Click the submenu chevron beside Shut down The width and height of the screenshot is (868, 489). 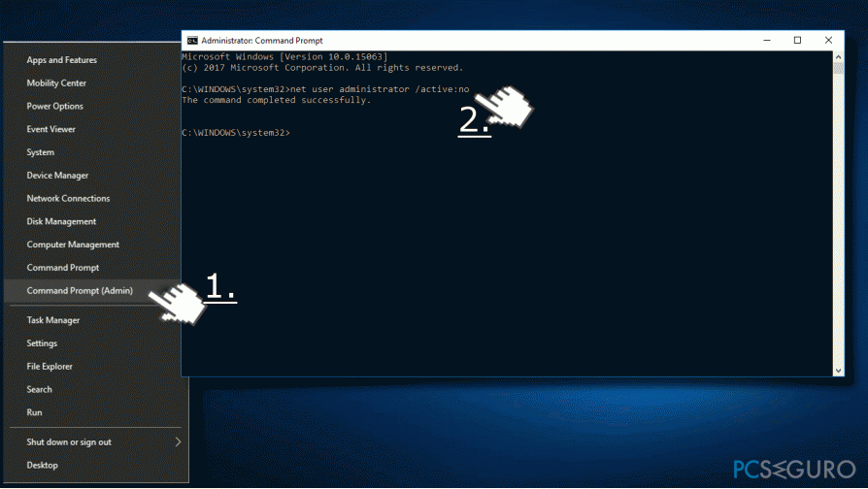point(178,442)
